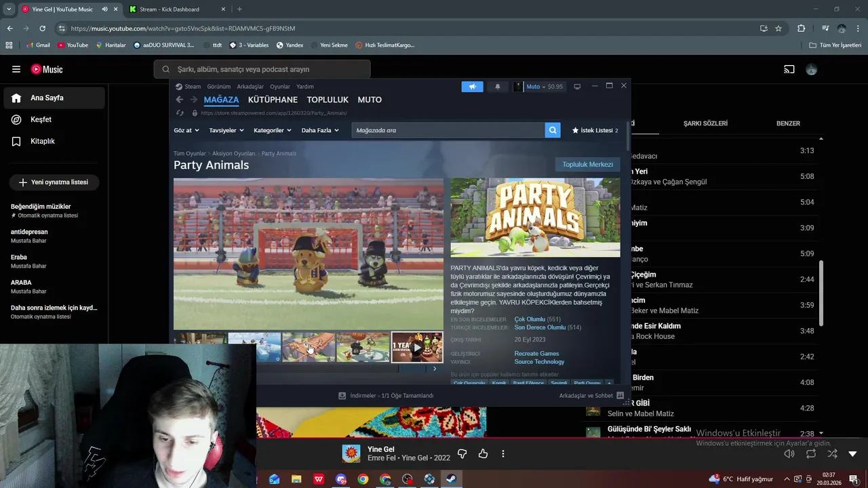The image size is (868, 488).
Task: Open the YouTube Music hamburger menu
Action: (x=16, y=69)
